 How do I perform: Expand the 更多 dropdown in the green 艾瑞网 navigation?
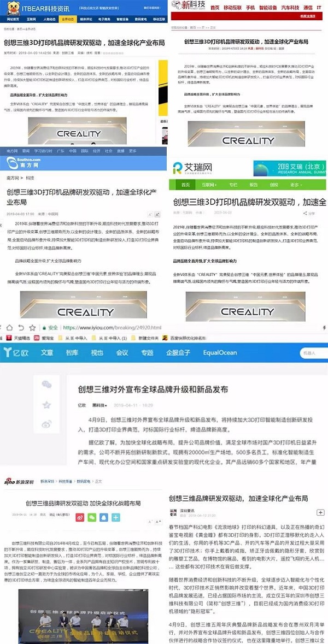pyautogui.click(x=296, y=185)
